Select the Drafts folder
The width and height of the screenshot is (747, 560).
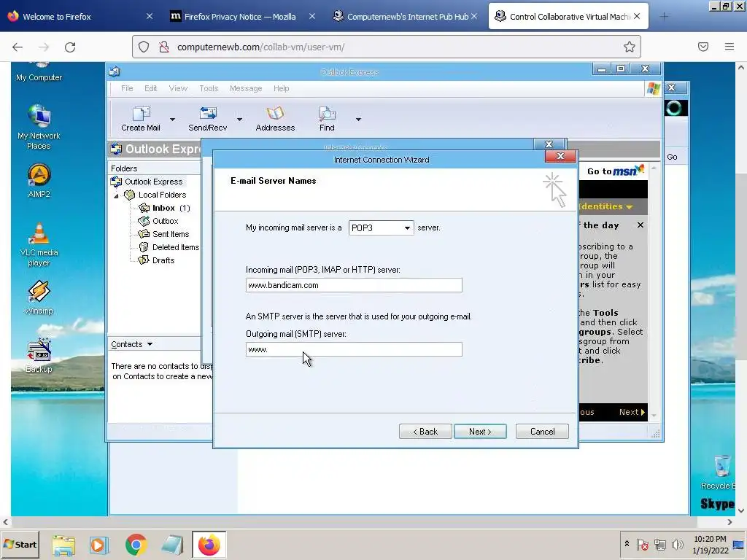[157, 260]
